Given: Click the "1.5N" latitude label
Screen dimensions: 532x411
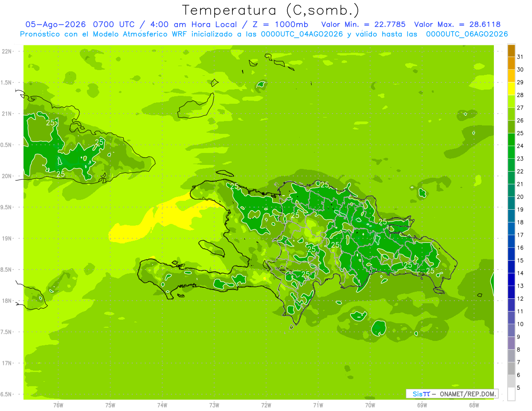Looking at the screenshot, I should (6, 82).
